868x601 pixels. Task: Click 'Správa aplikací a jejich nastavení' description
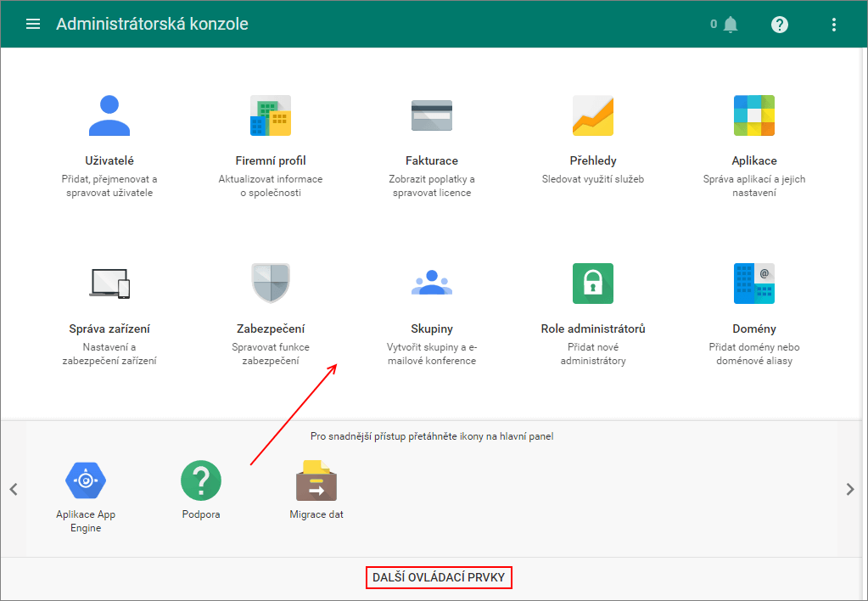click(x=754, y=186)
